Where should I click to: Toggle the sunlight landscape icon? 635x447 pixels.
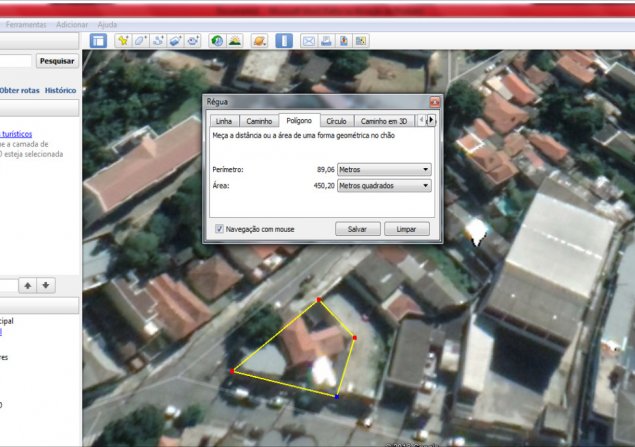[x=234, y=41]
